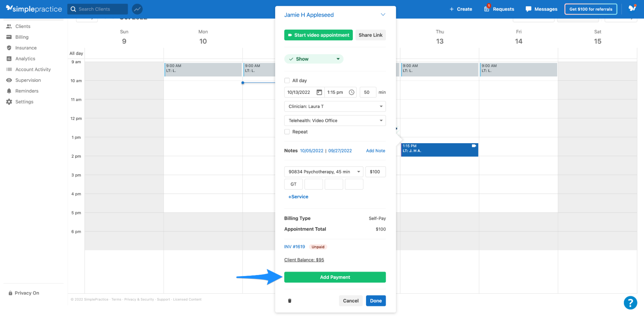Image resolution: width=644 pixels, height=316 pixels.
Task: Open Settings in sidebar
Action: (20, 102)
